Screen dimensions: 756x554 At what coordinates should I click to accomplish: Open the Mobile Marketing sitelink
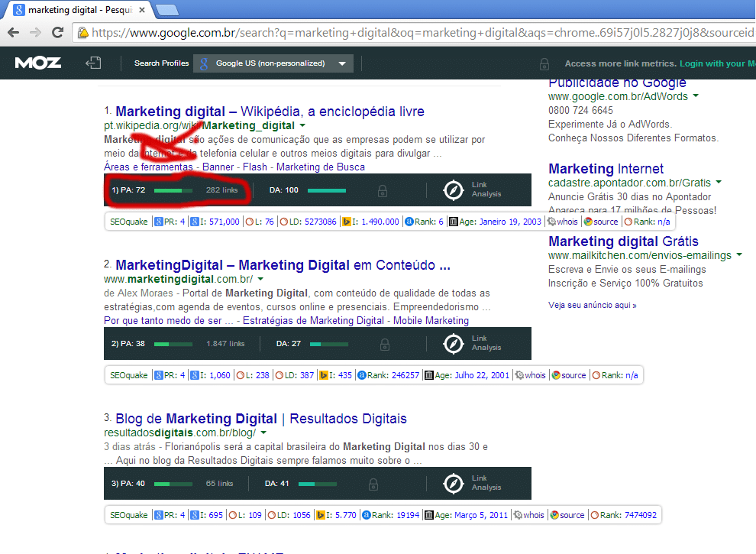point(431,320)
